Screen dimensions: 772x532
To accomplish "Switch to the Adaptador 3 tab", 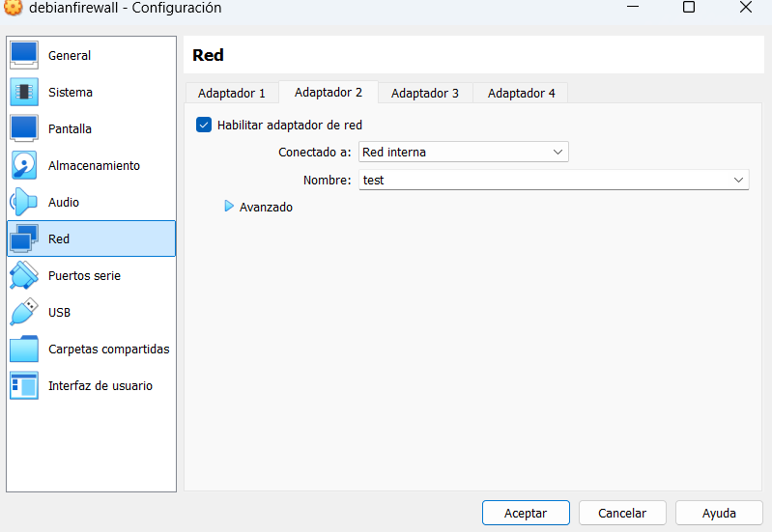I will [x=425, y=93].
